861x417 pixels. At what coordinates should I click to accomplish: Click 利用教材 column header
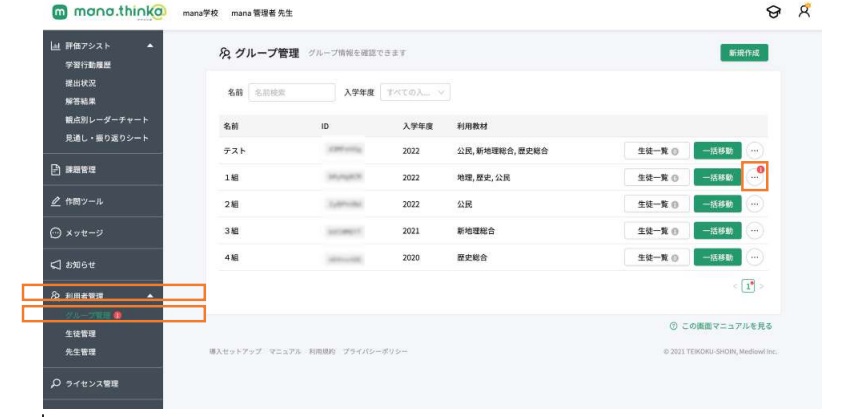click(x=472, y=126)
